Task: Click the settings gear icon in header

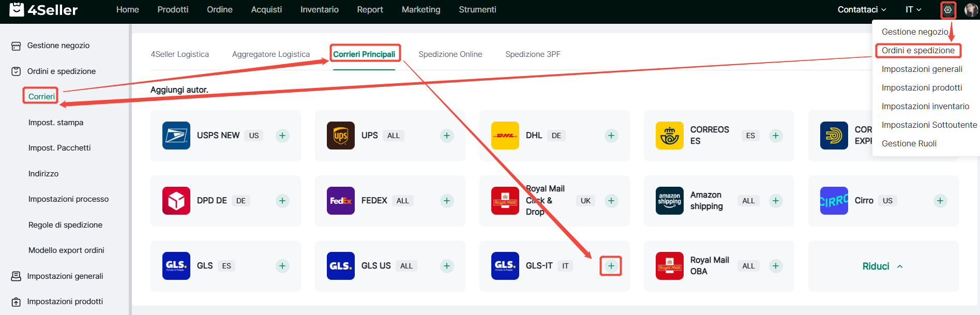Action: point(947,10)
